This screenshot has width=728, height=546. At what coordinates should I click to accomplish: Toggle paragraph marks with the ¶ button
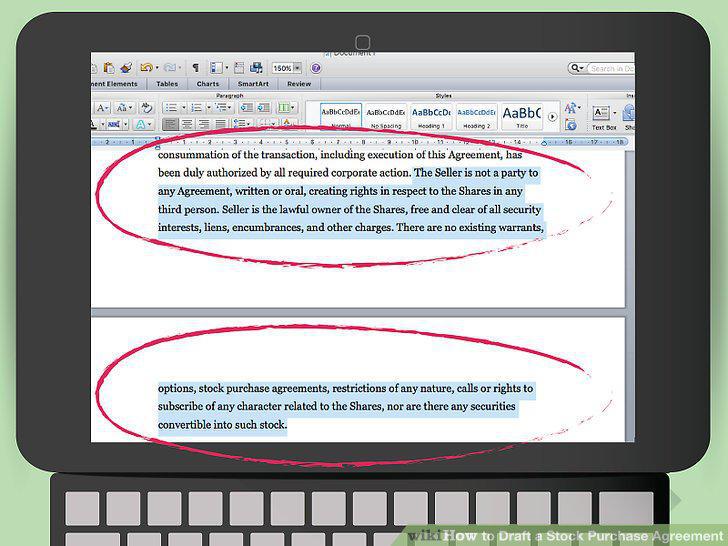[195, 68]
